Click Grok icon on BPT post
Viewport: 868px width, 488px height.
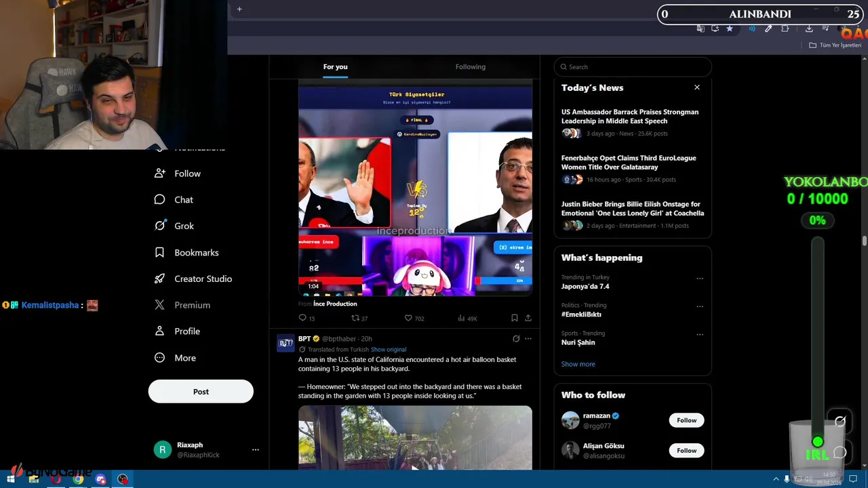point(516,339)
